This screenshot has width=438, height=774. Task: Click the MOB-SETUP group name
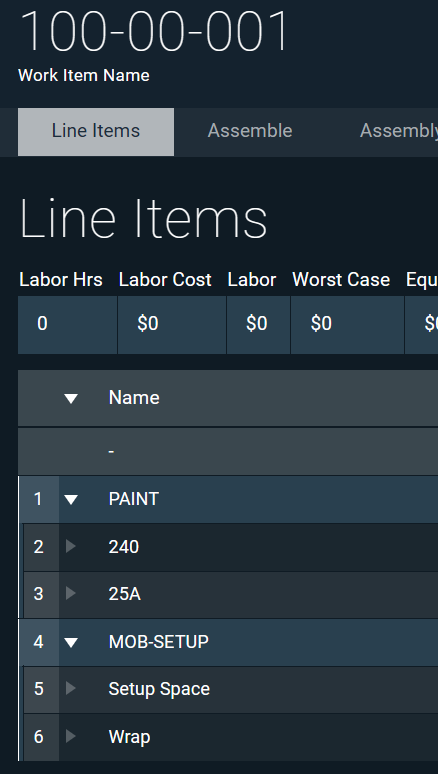159,642
